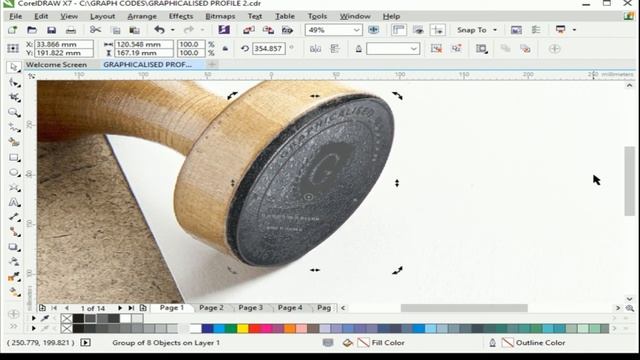The height and width of the screenshot is (360, 640).
Task: Open Search Content from the toolbar
Action: pos(224,30)
